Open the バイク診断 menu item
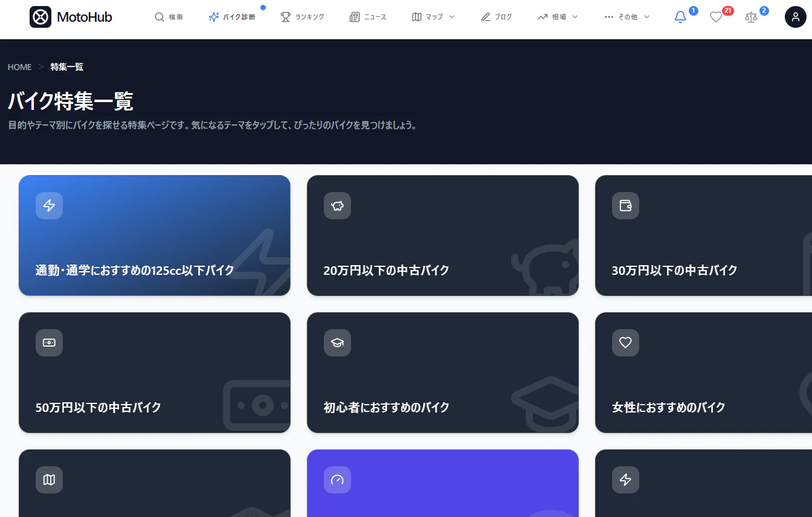This screenshot has width=812, height=517. coord(232,17)
